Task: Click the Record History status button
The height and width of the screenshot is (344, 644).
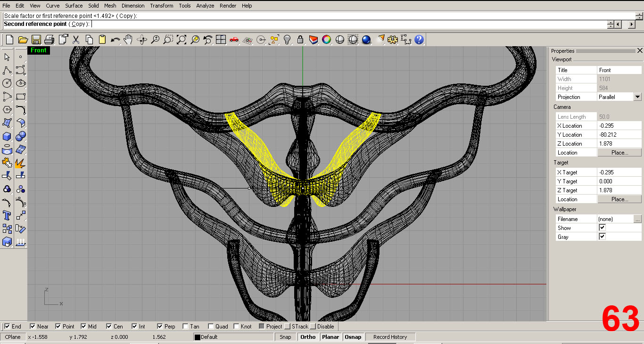Action: 390,337
